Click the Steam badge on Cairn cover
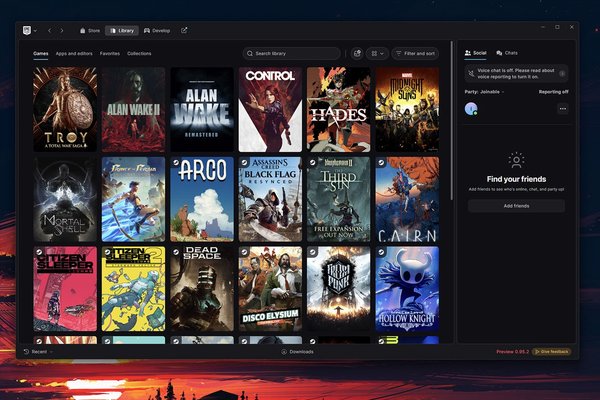 381,162
